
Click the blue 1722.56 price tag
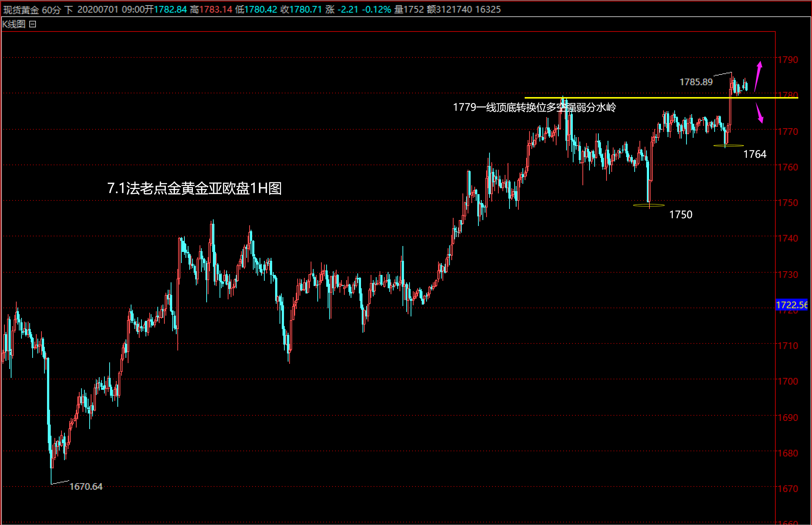click(x=791, y=305)
